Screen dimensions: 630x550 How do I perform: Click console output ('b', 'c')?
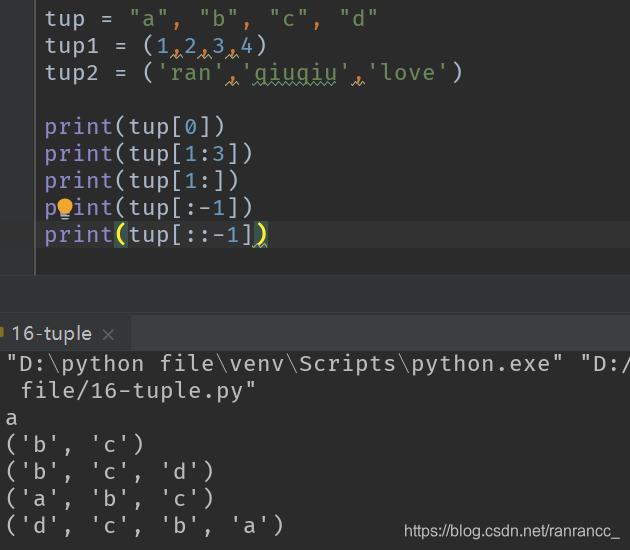75,445
